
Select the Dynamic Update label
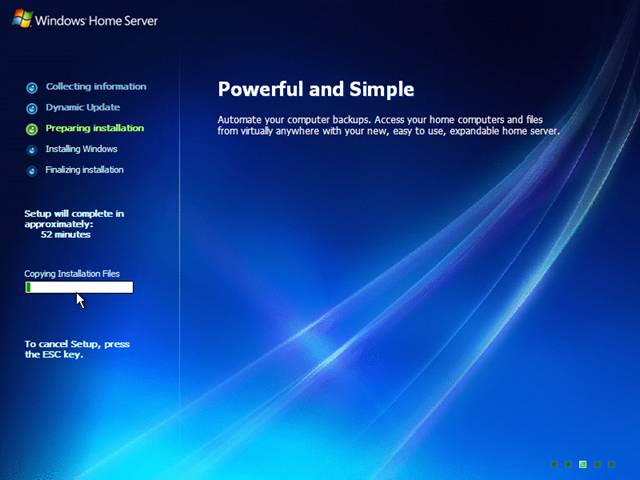pos(83,107)
